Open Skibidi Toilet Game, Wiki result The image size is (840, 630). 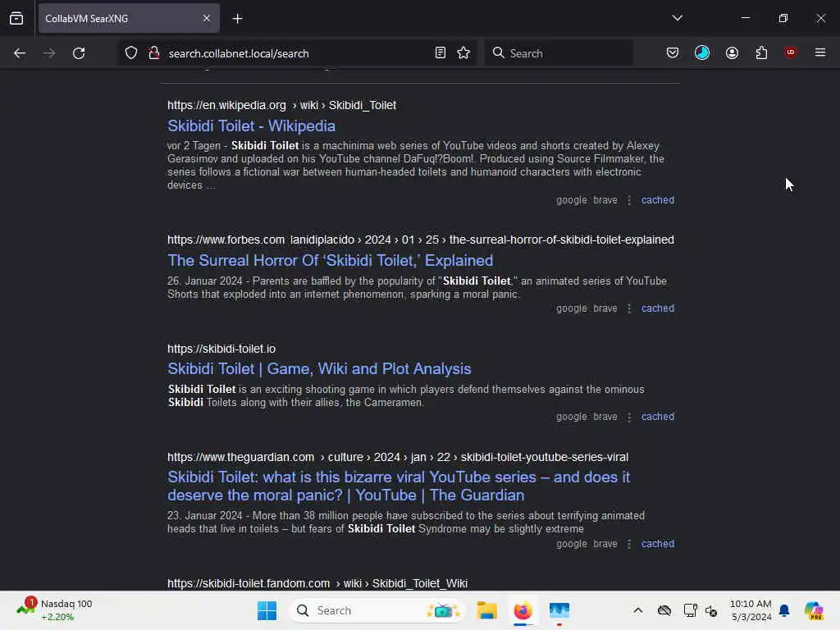[x=319, y=368]
